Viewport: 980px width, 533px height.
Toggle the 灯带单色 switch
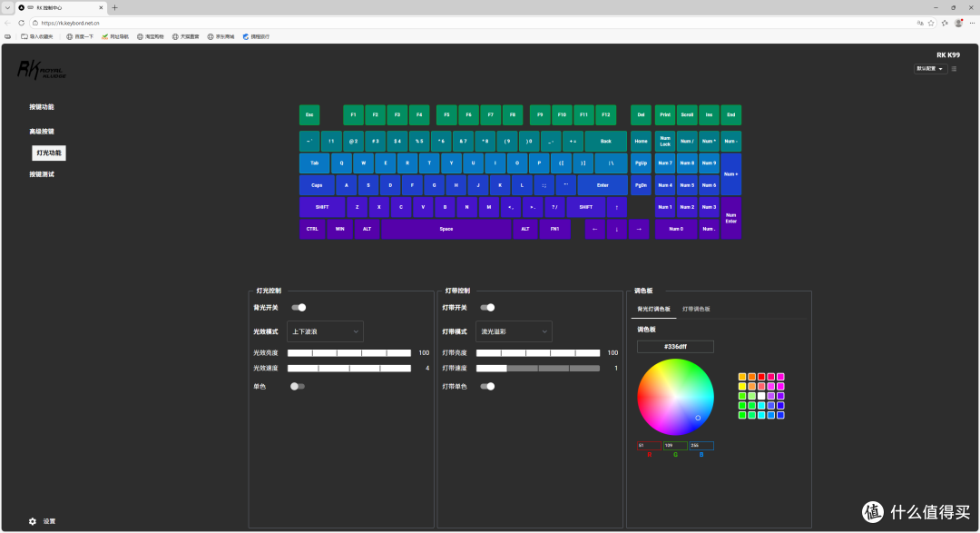pyautogui.click(x=487, y=386)
